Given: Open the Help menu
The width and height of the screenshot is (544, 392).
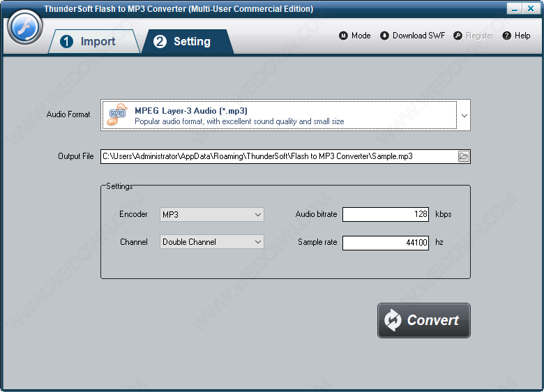Looking at the screenshot, I should click(x=516, y=36).
